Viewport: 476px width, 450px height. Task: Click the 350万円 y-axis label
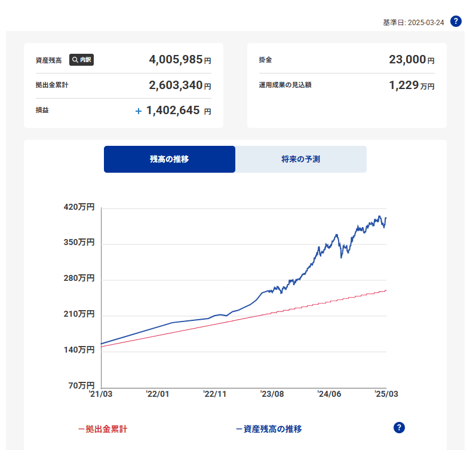(79, 242)
